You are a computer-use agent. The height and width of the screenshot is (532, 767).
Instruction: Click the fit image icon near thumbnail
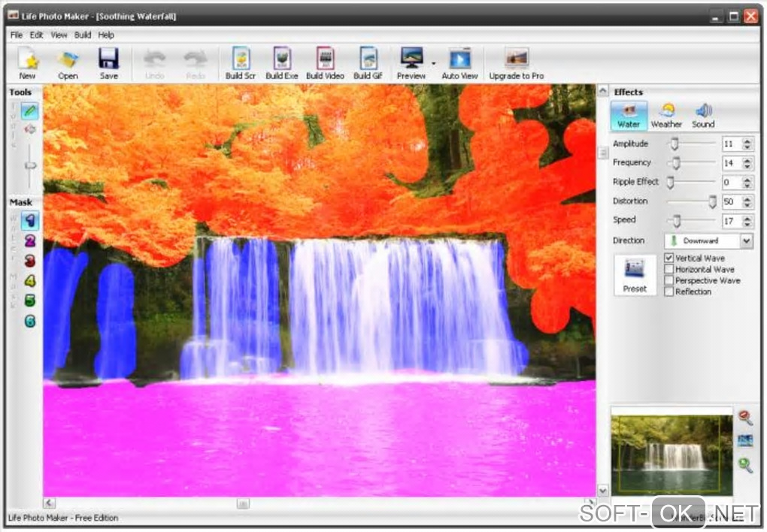(745, 441)
